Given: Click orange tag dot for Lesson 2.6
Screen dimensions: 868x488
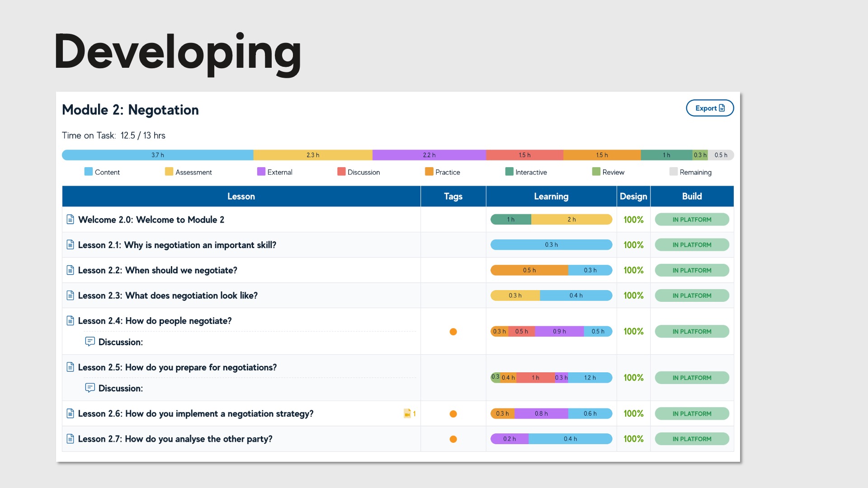Looking at the screenshot, I should point(453,414).
